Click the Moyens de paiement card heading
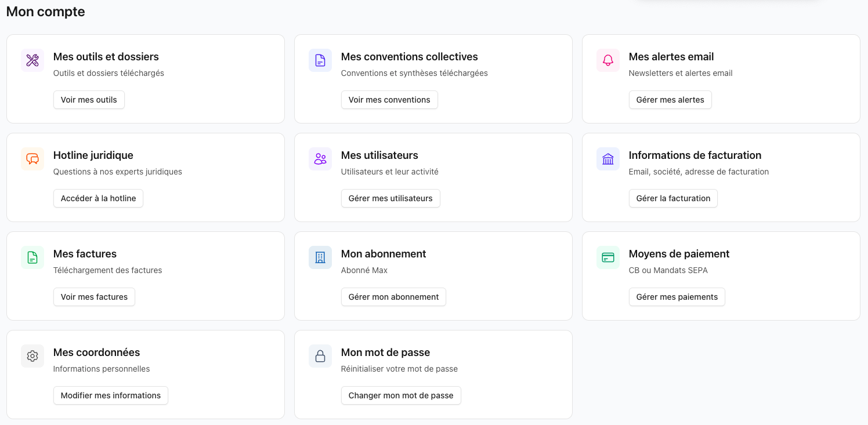The image size is (868, 425). click(679, 254)
